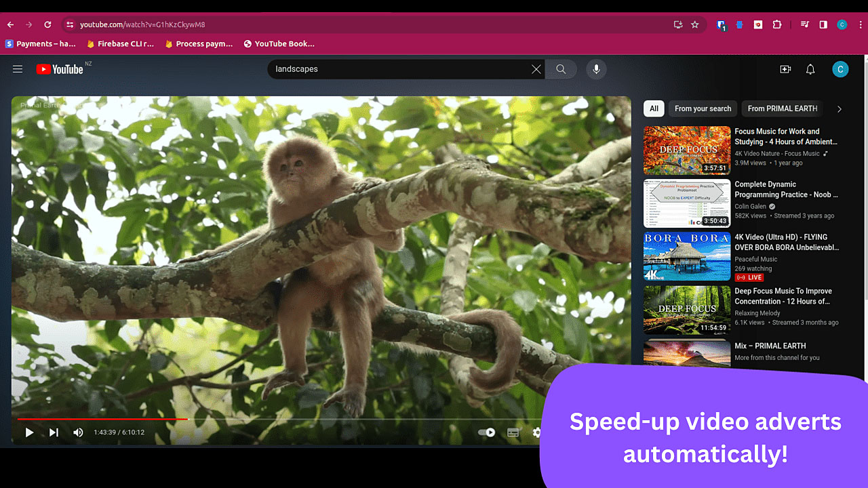Open the Create video menu
Image resolution: width=868 pixels, height=488 pixels.
pyautogui.click(x=785, y=69)
